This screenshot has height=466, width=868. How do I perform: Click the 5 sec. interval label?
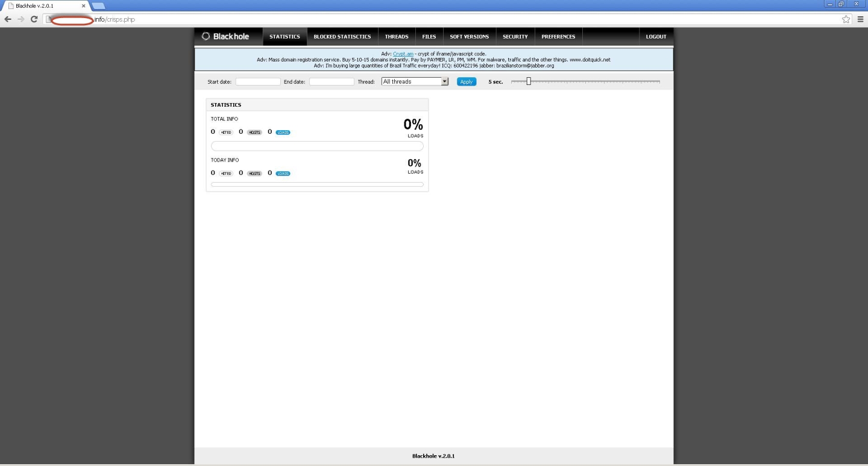(495, 81)
